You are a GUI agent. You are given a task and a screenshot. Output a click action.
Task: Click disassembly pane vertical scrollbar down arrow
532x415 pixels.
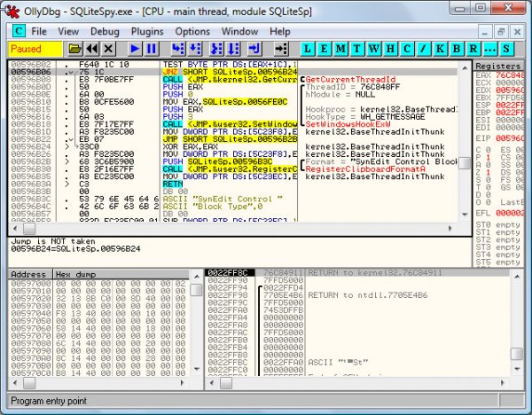click(465, 215)
